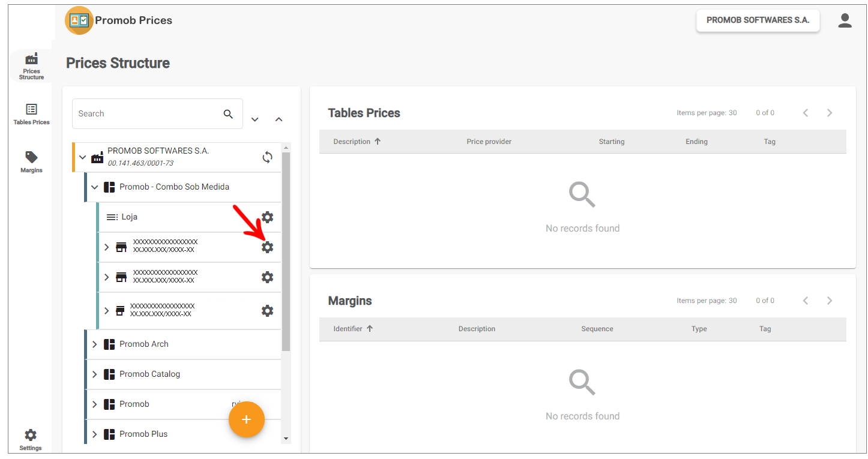Click the Loja list icon
868x459 pixels.
click(112, 217)
